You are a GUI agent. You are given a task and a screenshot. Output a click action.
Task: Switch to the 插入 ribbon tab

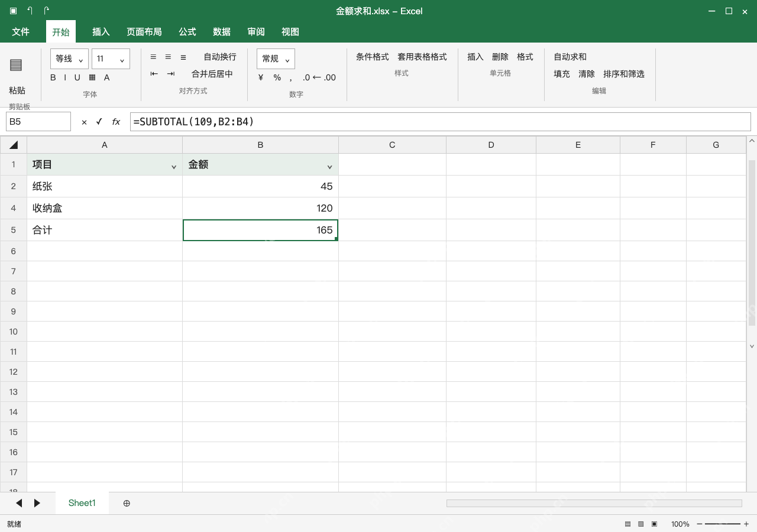tap(101, 32)
